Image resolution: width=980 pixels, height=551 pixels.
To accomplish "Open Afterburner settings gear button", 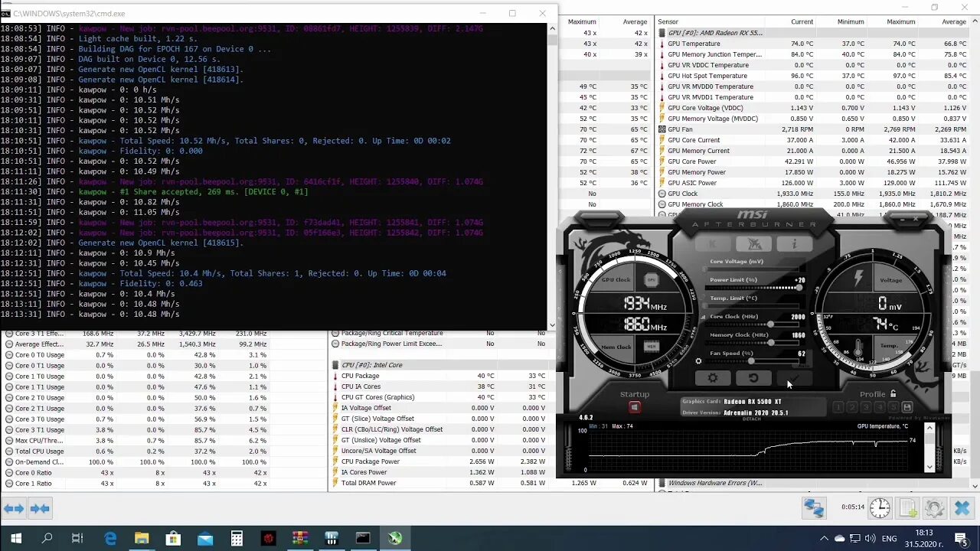I will pyautogui.click(x=713, y=378).
